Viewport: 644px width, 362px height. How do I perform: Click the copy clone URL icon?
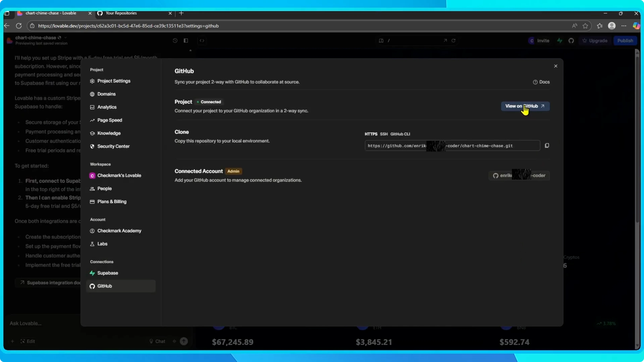pyautogui.click(x=547, y=145)
